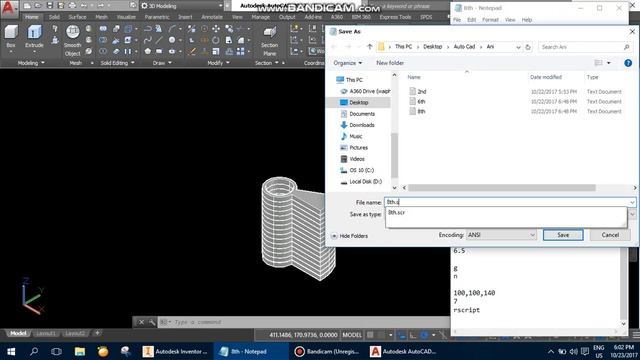
Task: Expand the Solid Editing panel
Action: click(118, 63)
